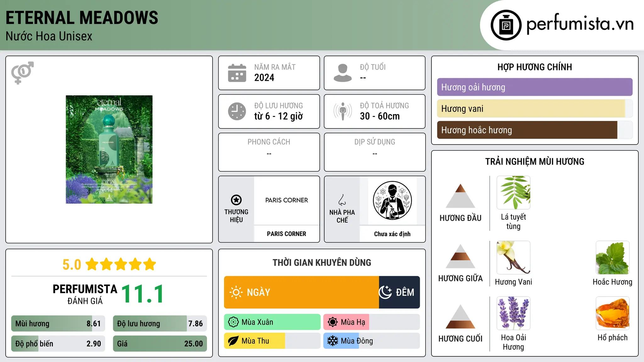Open the PARIS CORNER brand logo
This screenshot has height=362, width=644.
[286, 200]
